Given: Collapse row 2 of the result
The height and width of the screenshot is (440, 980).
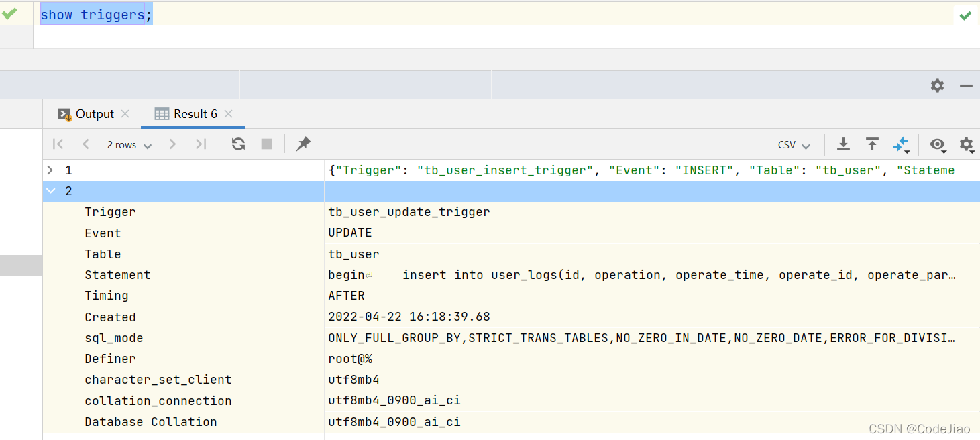Looking at the screenshot, I should tap(50, 191).
